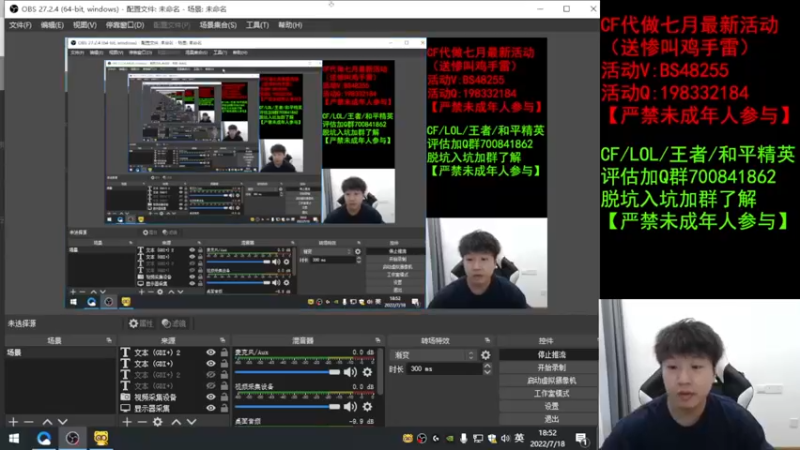
Task: Open the 帮助(H) menu
Action: coord(290,25)
